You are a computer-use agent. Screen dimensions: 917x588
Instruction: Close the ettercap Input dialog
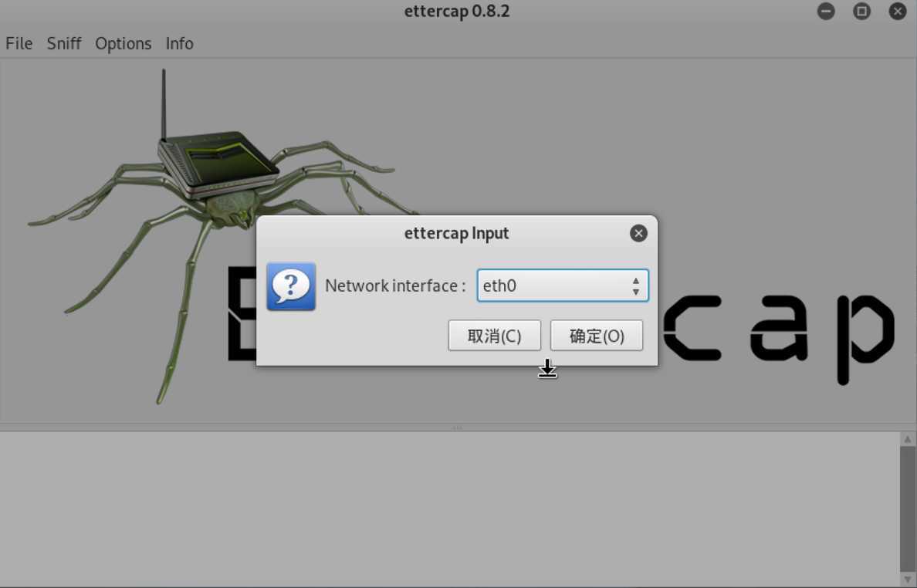[638, 233]
